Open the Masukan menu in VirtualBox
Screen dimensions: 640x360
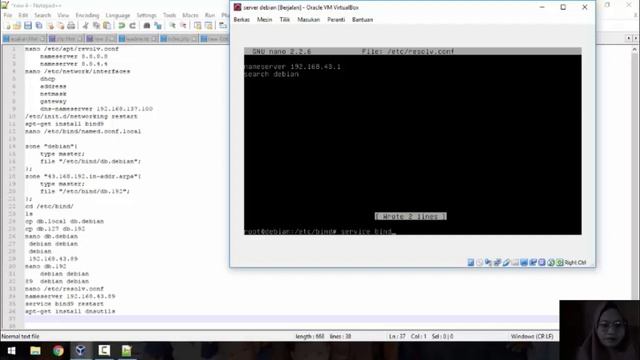click(309, 20)
